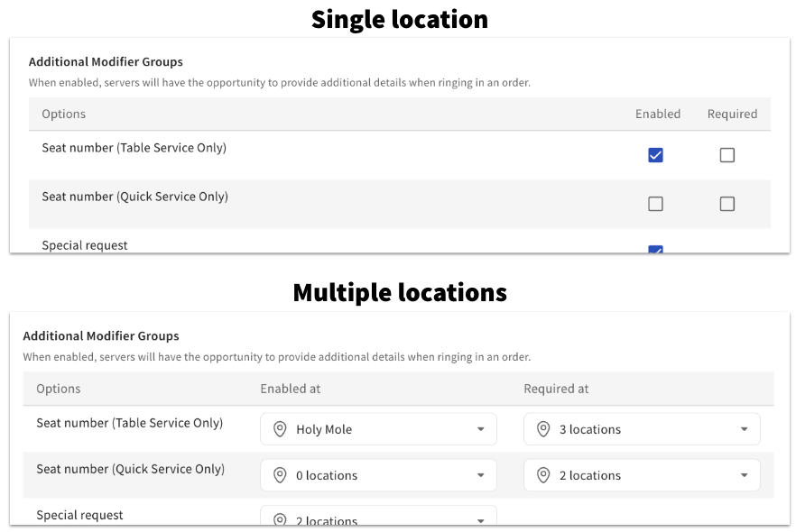The height and width of the screenshot is (532, 796).
Task: Open Quick Service 2 locations Required dropdown
Action: coord(642,475)
